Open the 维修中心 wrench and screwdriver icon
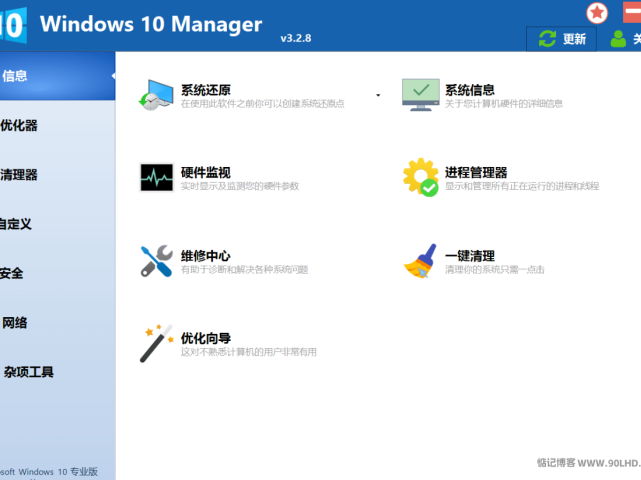The width and height of the screenshot is (641, 480). [157, 261]
